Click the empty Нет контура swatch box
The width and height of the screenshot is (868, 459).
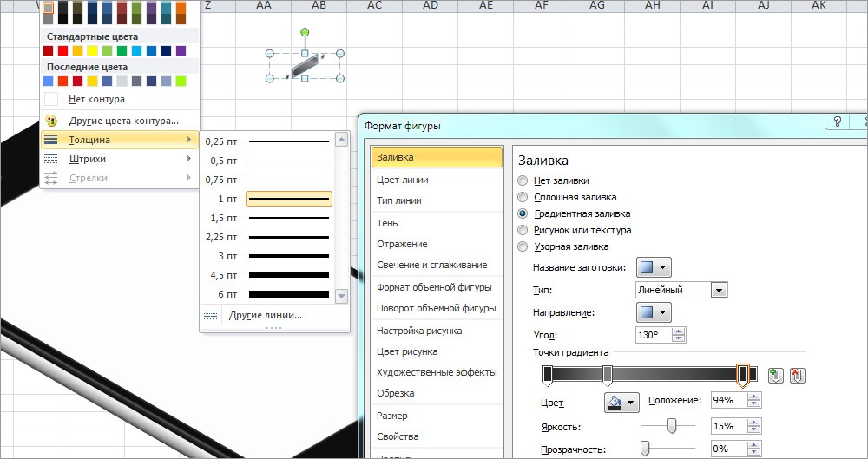coord(51,99)
